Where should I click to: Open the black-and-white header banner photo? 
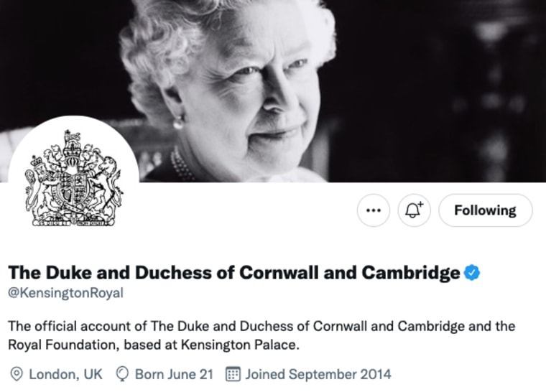(x=273, y=91)
